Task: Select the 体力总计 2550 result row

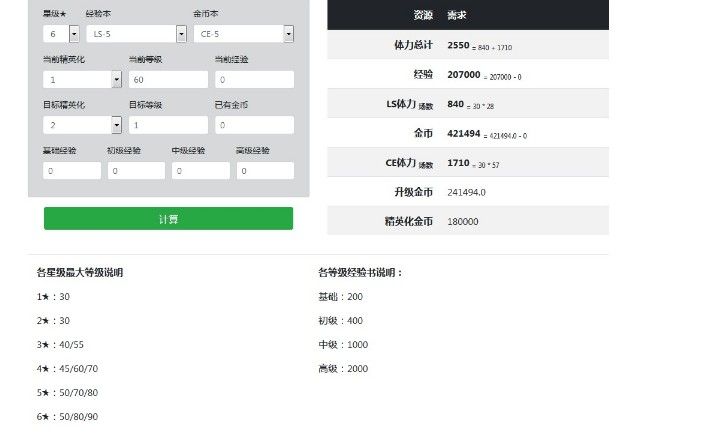Action: (467, 46)
